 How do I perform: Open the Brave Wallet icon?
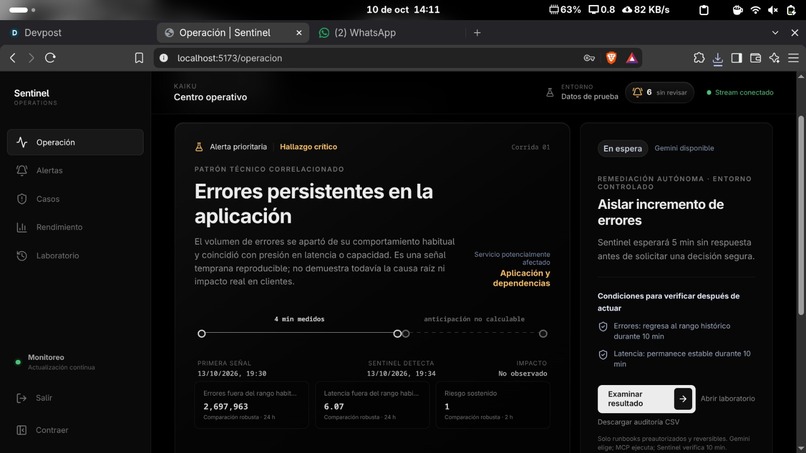[755, 58]
